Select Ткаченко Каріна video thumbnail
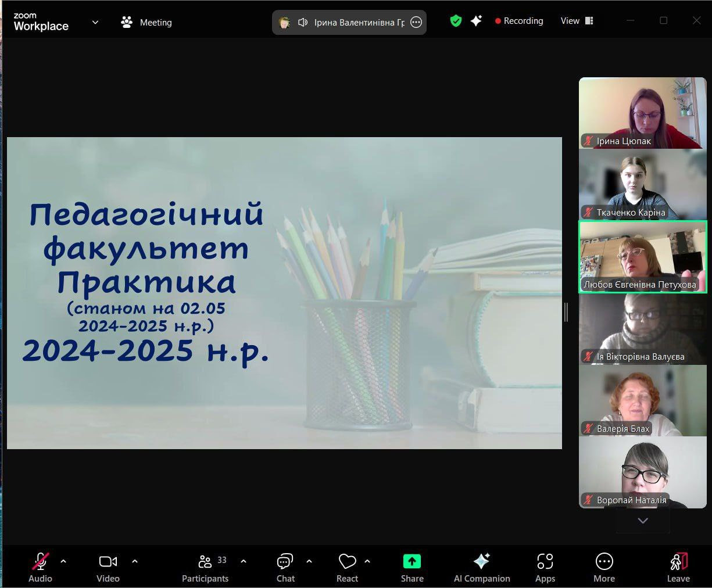 [643, 185]
